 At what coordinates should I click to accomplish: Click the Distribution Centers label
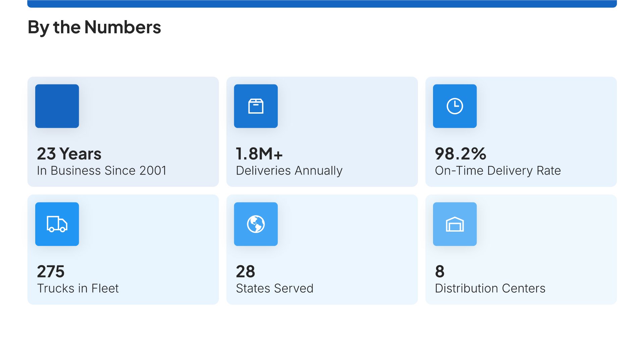pos(490,288)
